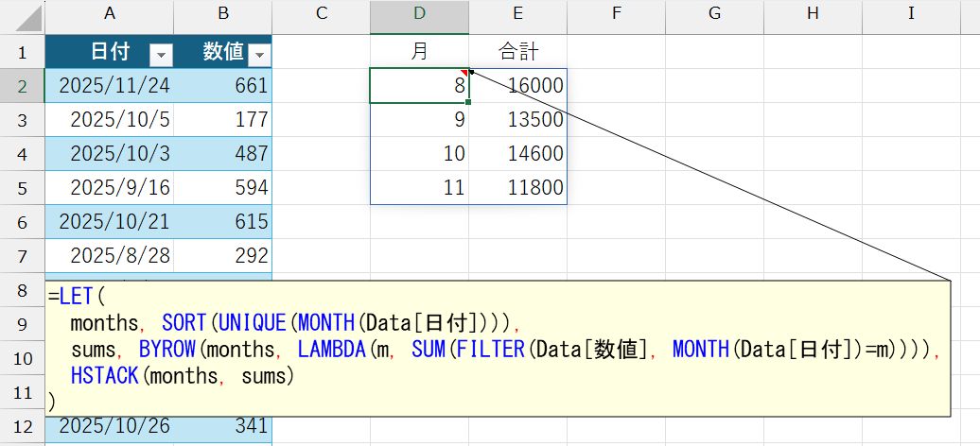980x446 pixels.
Task: Select the cell with value 615
Action: [222, 222]
